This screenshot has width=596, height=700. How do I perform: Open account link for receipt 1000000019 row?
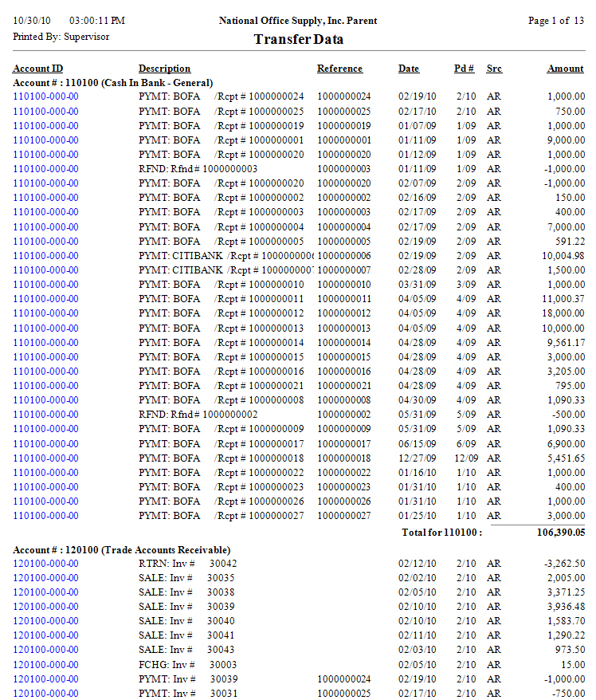pyautogui.click(x=45, y=126)
